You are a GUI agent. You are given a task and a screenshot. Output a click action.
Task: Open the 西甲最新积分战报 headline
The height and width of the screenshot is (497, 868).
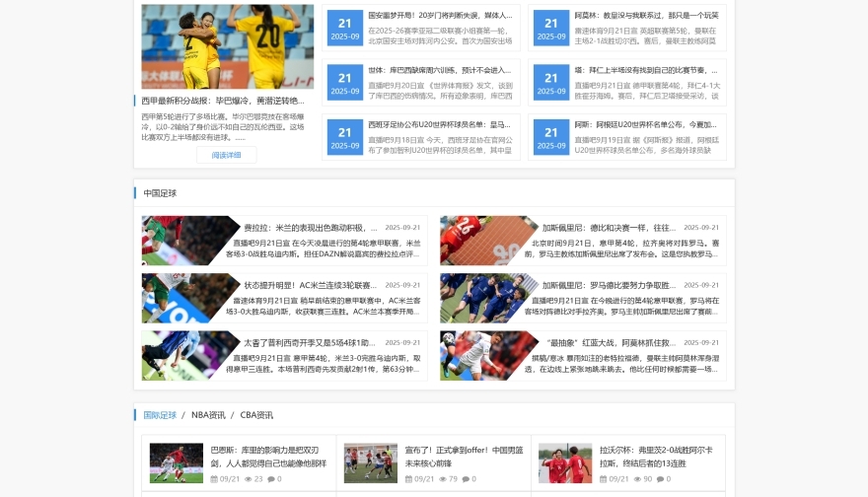(x=223, y=101)
